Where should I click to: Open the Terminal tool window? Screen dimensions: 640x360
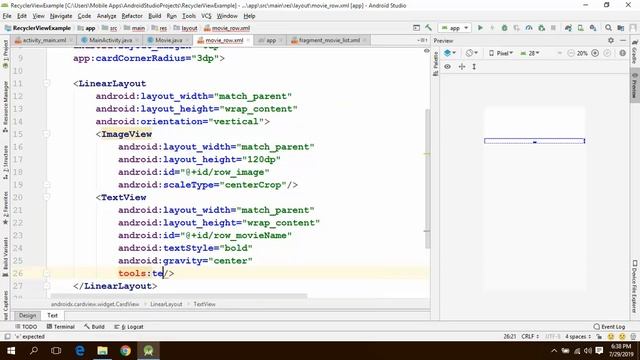(x=61, y=327)
